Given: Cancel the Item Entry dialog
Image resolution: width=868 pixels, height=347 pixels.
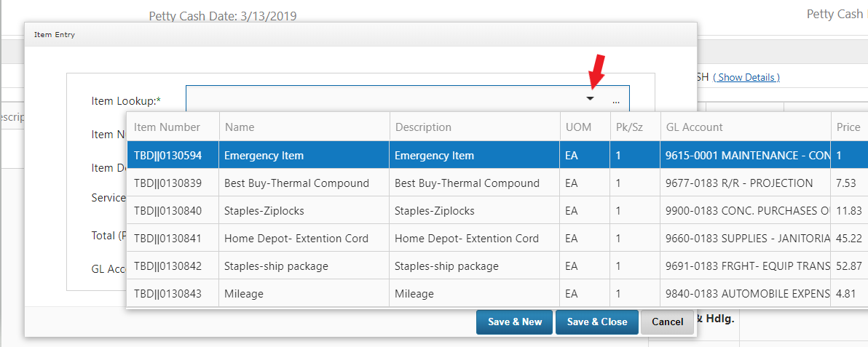Looking at the screenshot, I should click(667, 322).
